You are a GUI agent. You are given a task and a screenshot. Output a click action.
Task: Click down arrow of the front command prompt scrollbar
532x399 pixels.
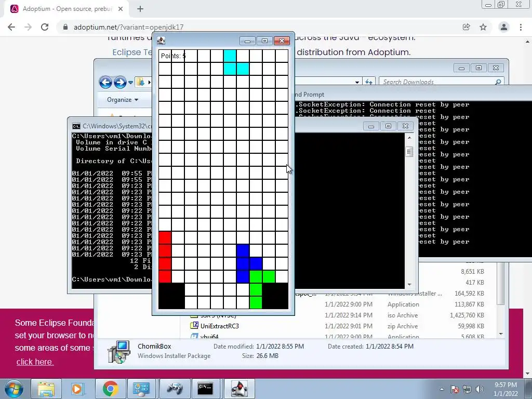pyautogui.click(x=409, y=285)
